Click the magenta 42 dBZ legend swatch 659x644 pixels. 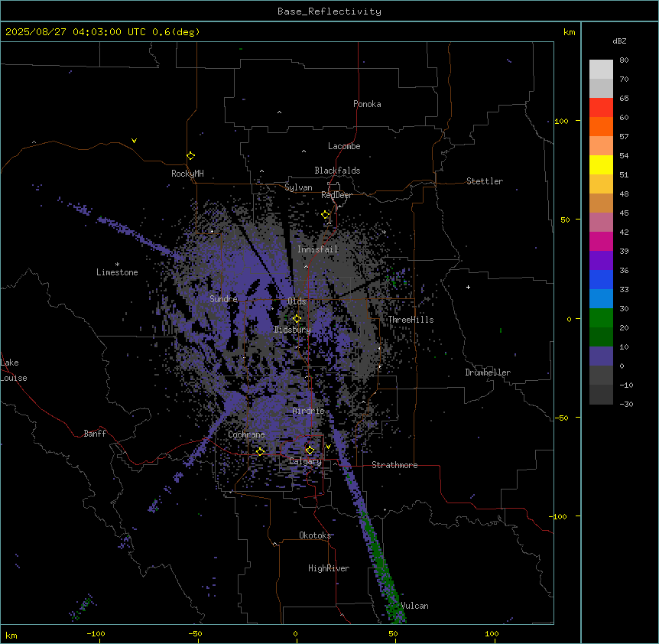(601, 241)
